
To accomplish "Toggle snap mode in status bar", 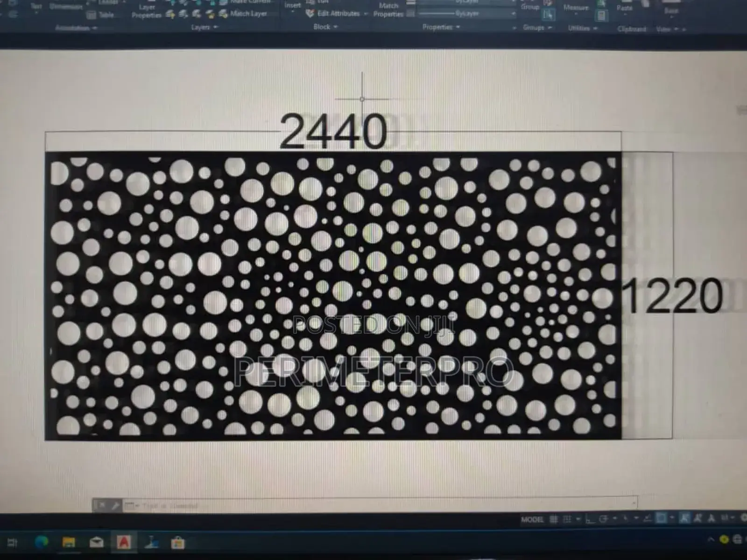I will click(567, 519).
